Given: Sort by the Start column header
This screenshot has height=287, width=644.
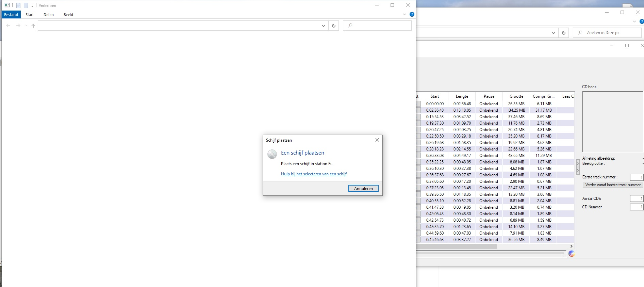Looking at the screenshot, I should point(434,96).
